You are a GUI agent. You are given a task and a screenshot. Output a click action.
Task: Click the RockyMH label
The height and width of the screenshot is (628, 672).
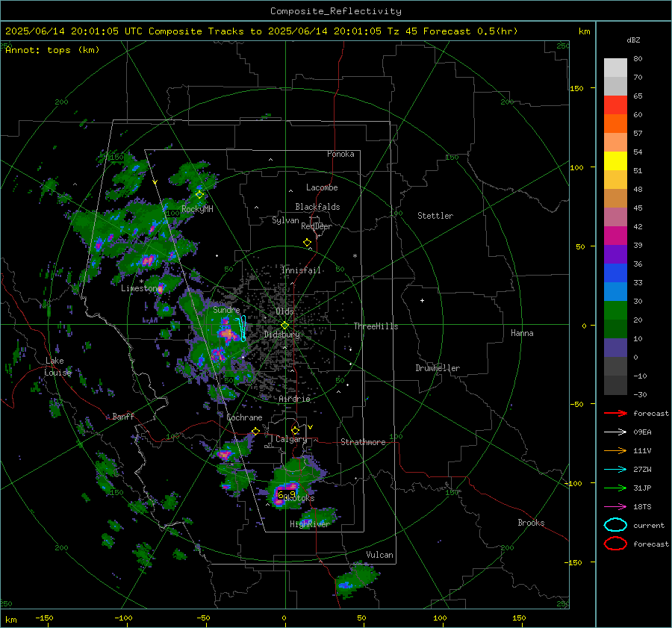[x=197, y=209]
